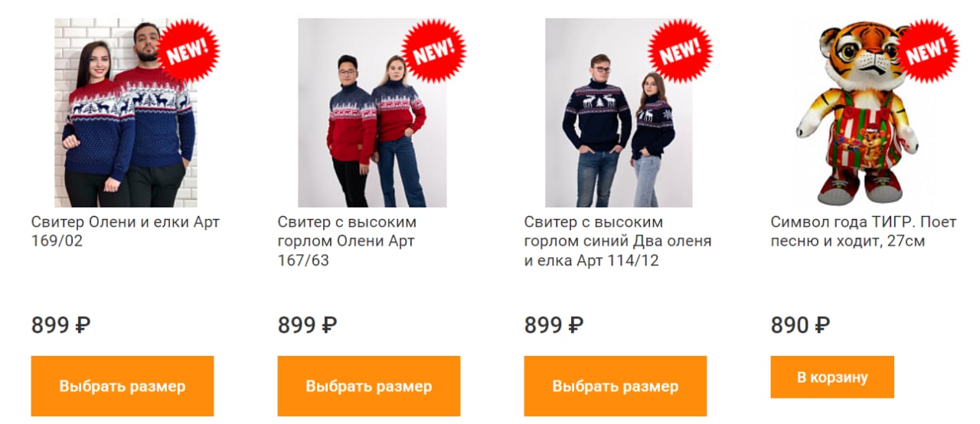
Task: Choose size for the Арт 167/63 sweater
Action: [369, 386]
